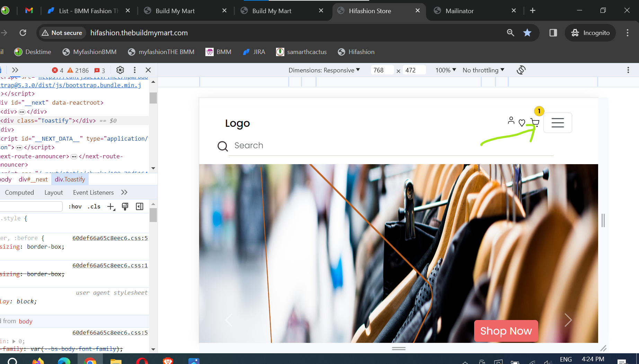Open the Hifashion bookmark
Image resolution: width=639 pixels, height=364 pixels.
coord(356,52)
